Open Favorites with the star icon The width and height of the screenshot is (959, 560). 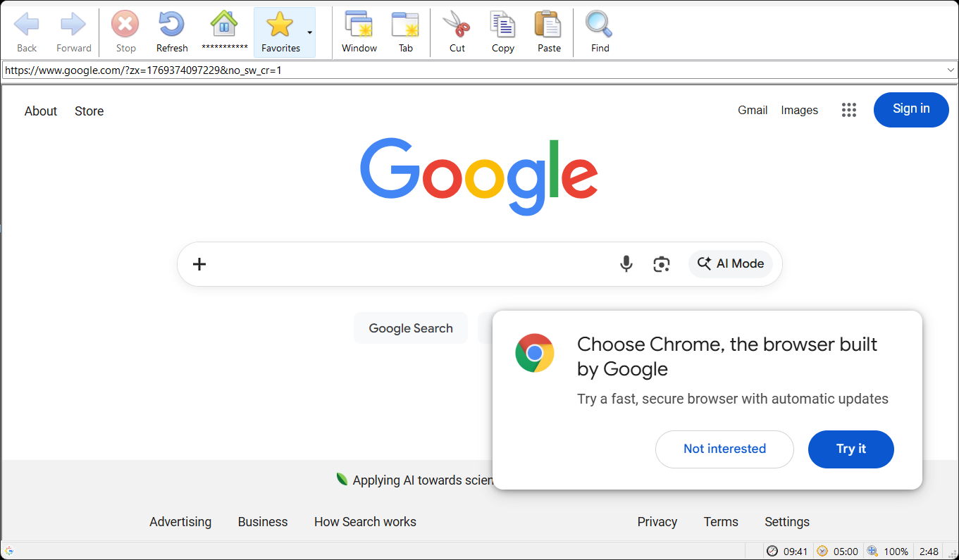click(x=282, y=23)
